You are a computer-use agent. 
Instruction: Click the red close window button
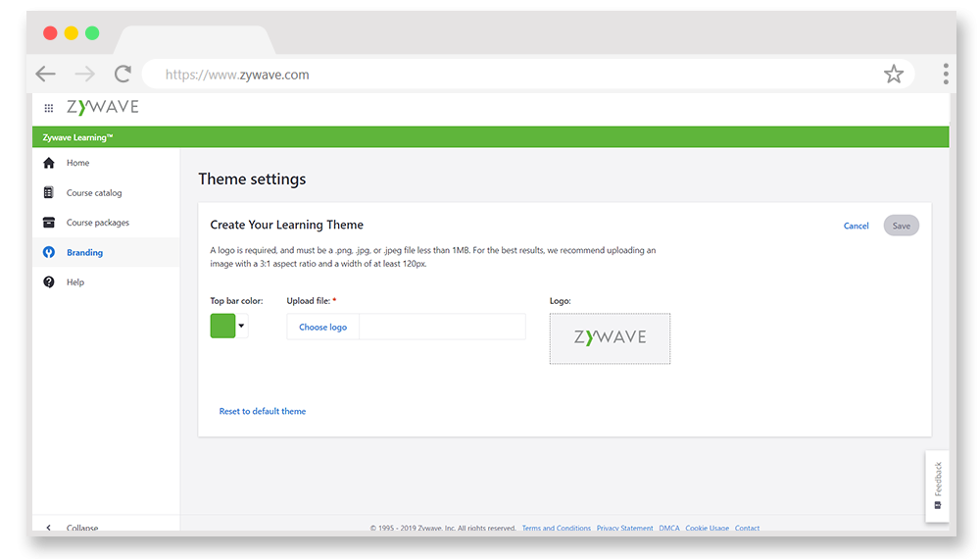50,32
